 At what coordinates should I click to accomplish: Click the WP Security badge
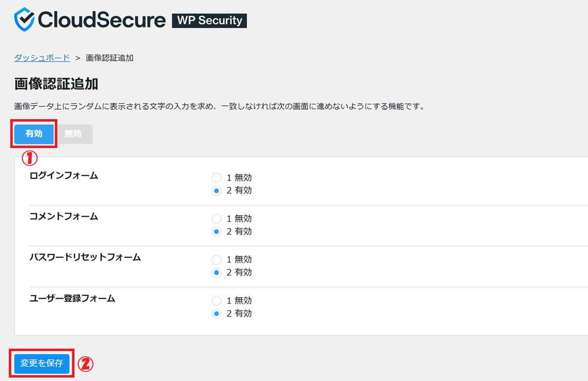point(209,21)
